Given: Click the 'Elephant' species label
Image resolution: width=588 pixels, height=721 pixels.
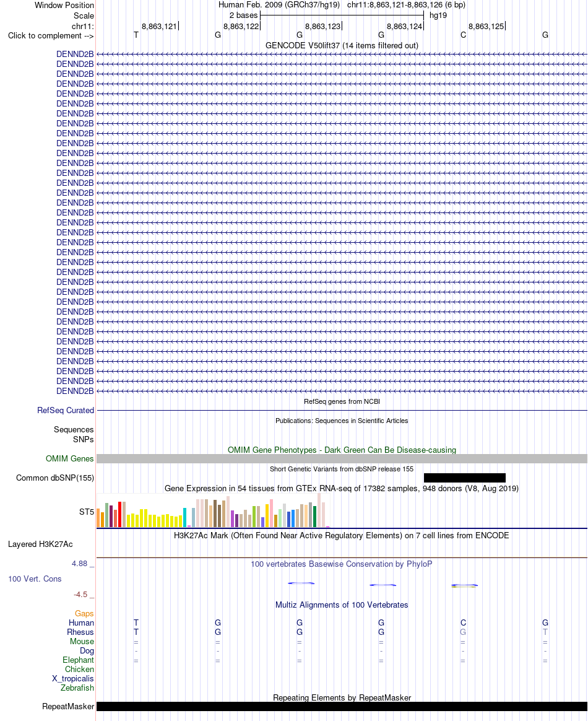Looking at the screenshot, I should coord(78,660).
